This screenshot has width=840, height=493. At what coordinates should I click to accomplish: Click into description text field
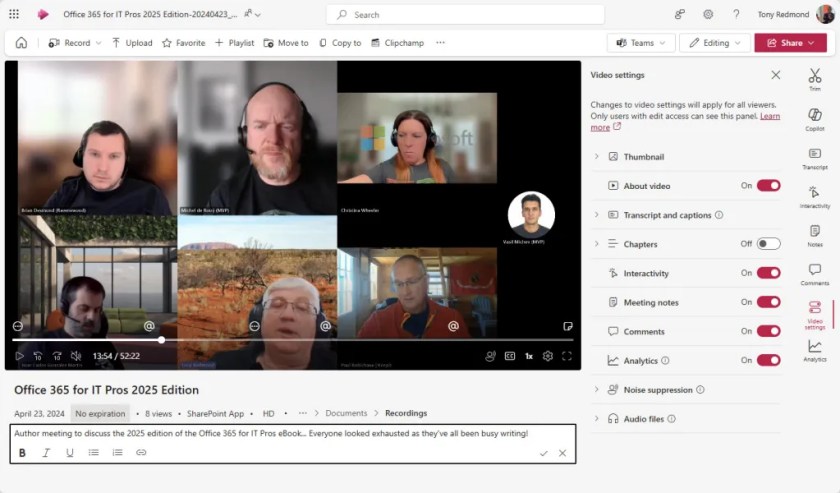[x=292, y=434]
